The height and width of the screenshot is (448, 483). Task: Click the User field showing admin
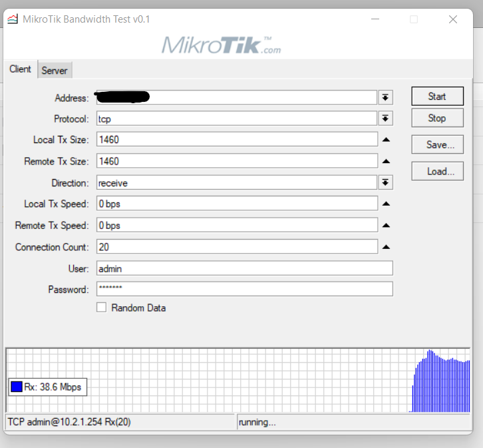tap(245, 268)
